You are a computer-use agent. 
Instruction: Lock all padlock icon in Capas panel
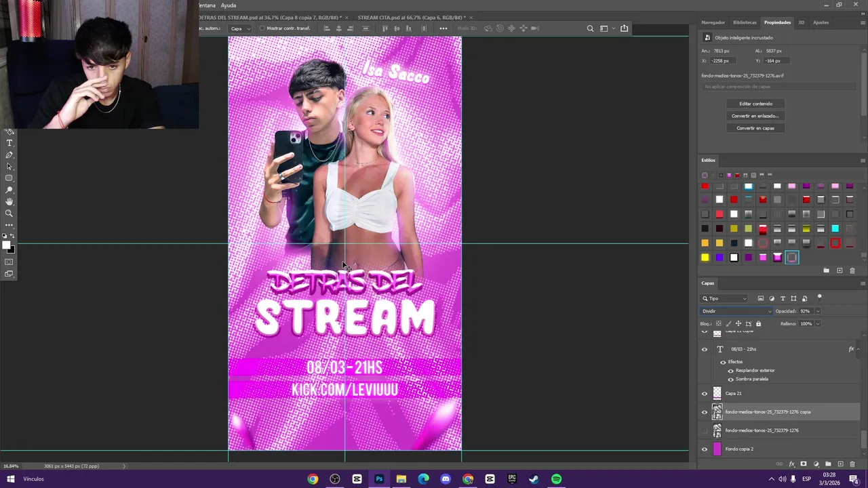758,323
